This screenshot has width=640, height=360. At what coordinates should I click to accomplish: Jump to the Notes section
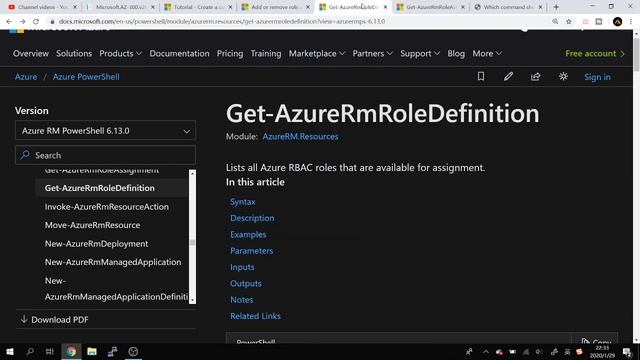[x=242, y=300]
